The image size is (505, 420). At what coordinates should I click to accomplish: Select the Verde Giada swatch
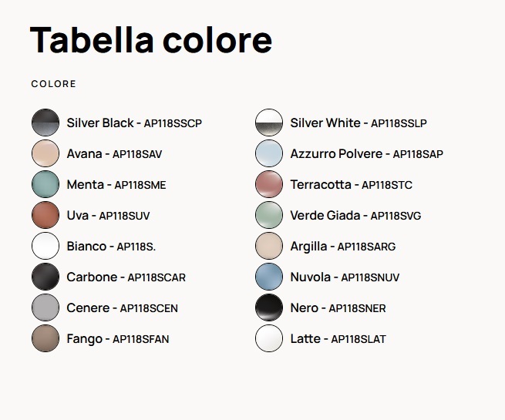[x=269, y=215]
